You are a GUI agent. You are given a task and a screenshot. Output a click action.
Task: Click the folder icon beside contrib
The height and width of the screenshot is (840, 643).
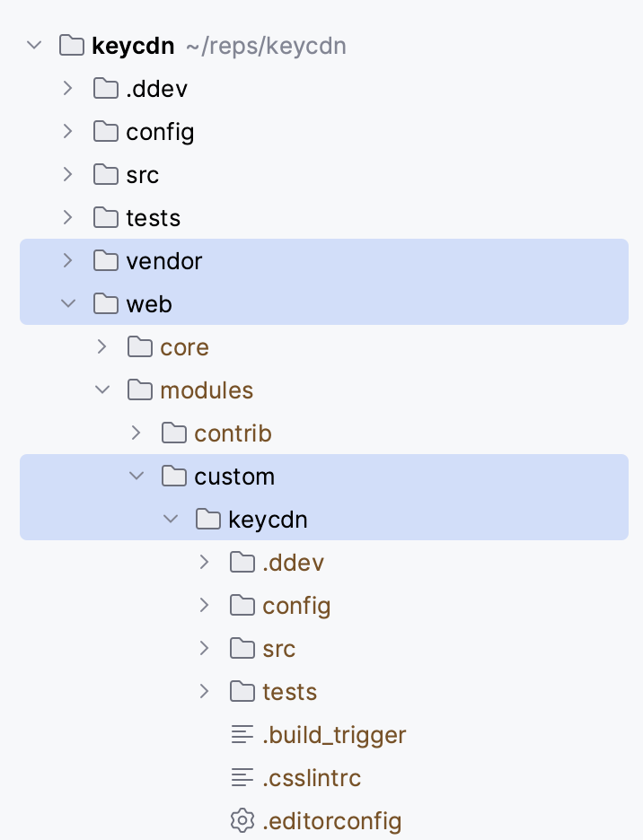tap(174, 433)
